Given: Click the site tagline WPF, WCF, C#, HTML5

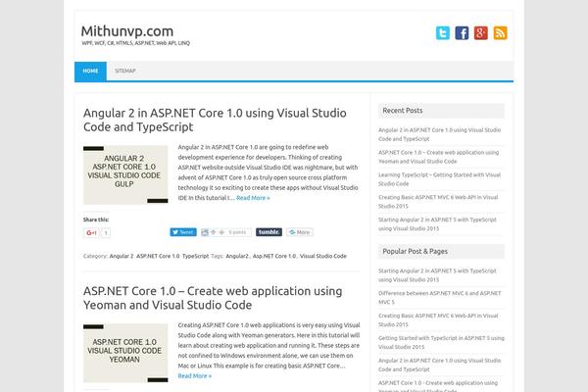Looking at the screenshot, I should coord(136,43).
